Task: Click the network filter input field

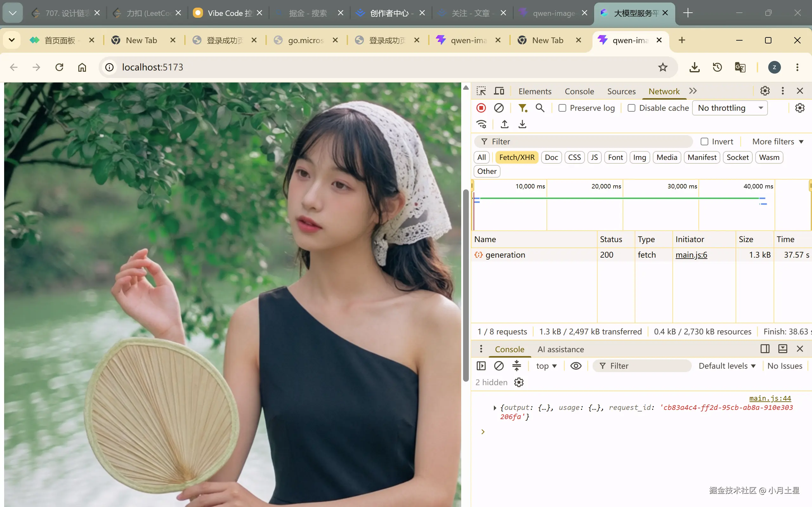Action: tap(583, 142)
